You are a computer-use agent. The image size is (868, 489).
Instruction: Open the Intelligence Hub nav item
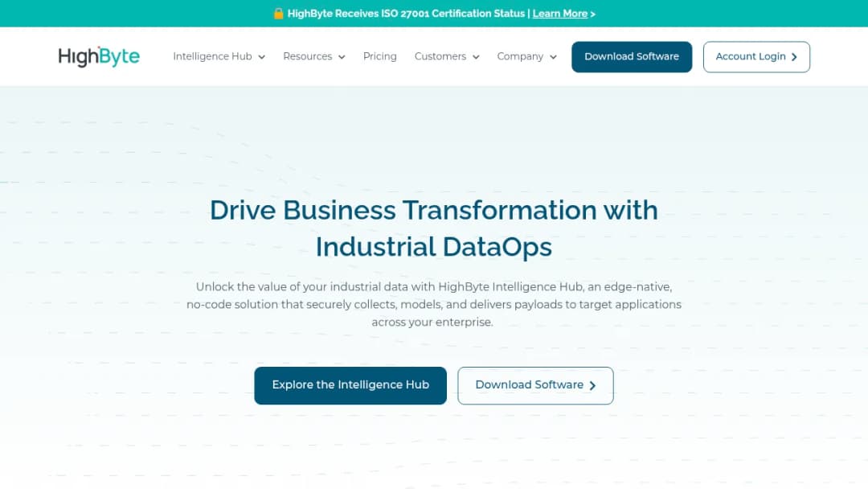212,56
